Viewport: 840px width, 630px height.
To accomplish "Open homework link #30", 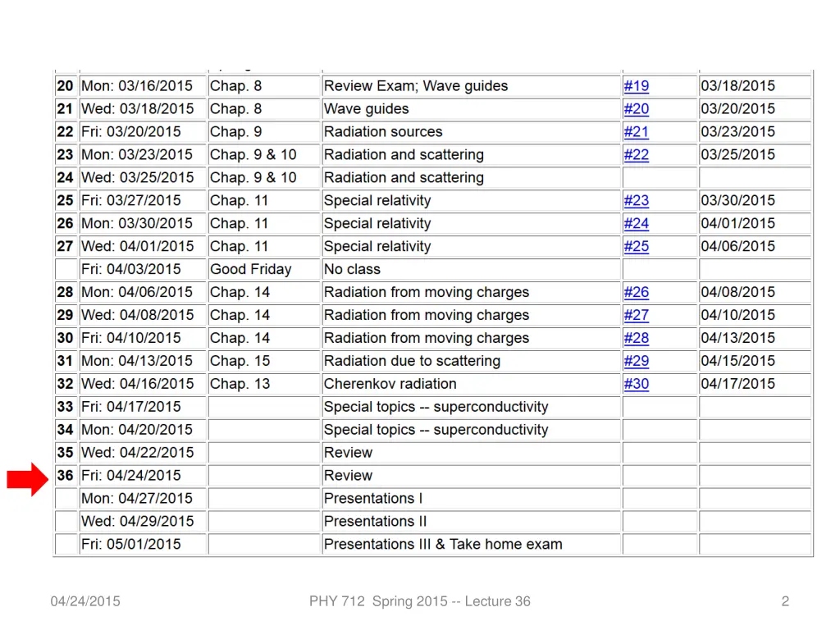I will [636, 384].
